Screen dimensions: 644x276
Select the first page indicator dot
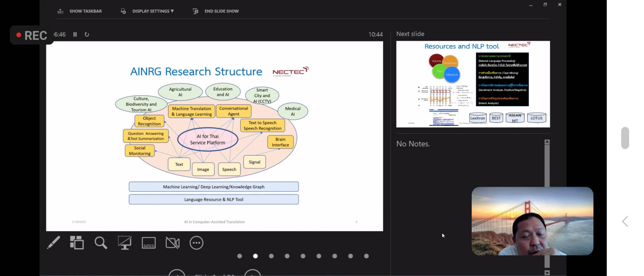[239, 256]
